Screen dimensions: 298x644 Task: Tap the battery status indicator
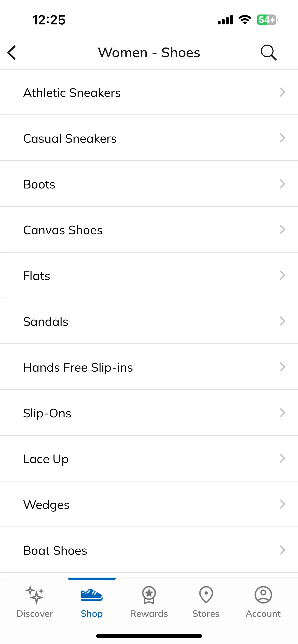coord(267,20)
